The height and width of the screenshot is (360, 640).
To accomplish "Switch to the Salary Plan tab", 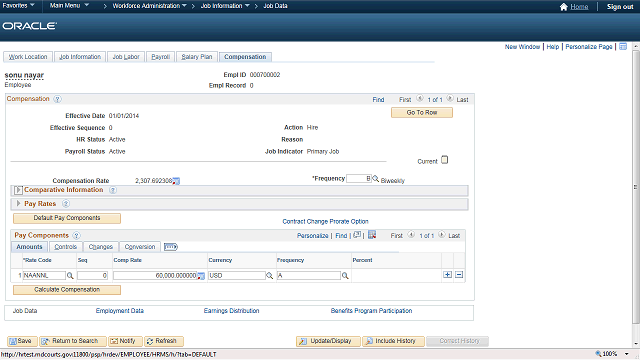I will pyautogui.click(x=197, y=57).
